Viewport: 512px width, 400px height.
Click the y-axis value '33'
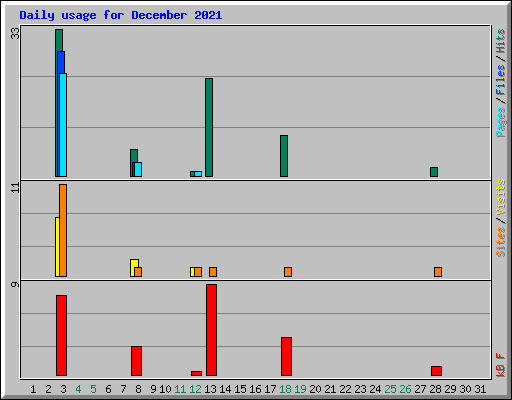tap(15, 33)
